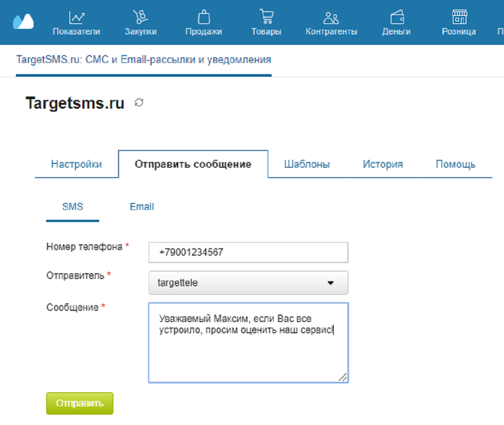Open the Деньги wallet icon
This screenshot has width=504, height=425.
(397, 17)
